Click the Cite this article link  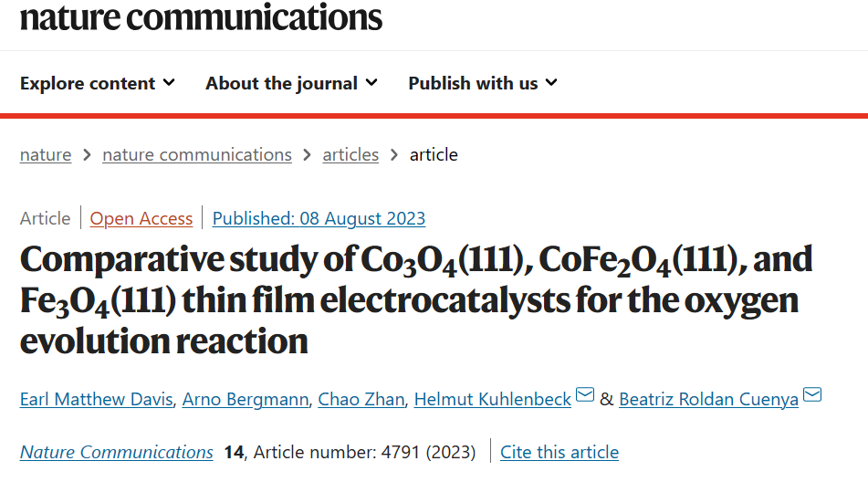pos(559,452)
